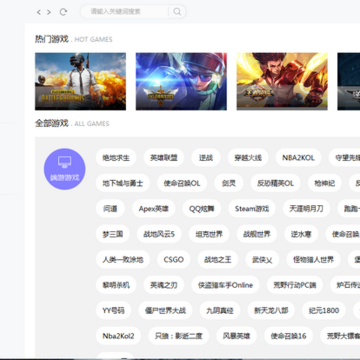Pick the 使命召唤16 game tag
The image size is (360, 360).
pos(289,336)
